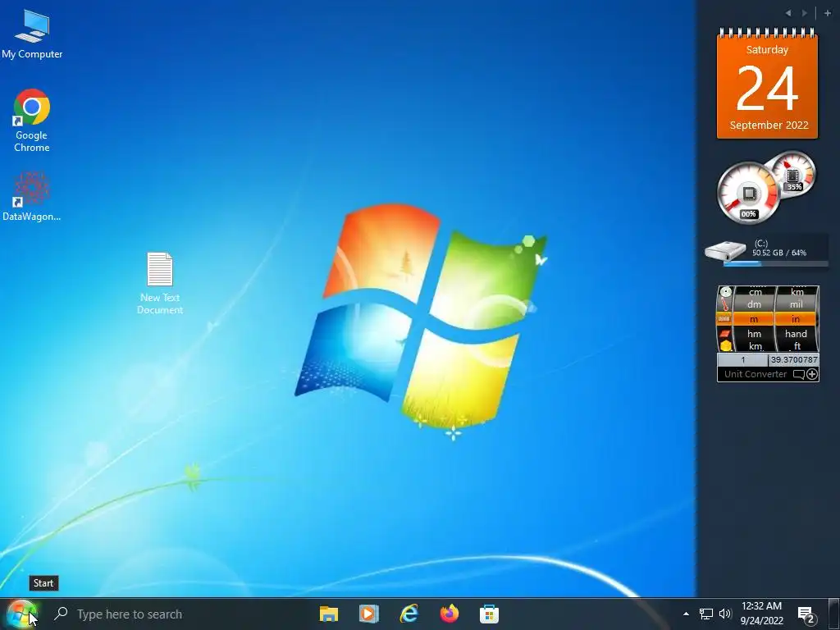Image resolution: width=840 pixels, height=630 pixels.
Task: Click the Unit Converter circled plus icon
Action: pyautogui.click(x=812, y=374)
